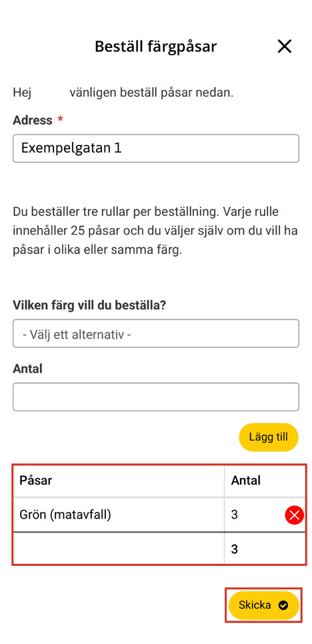This screenshot has height=644, width=312.
Task: Click the info paragraph about tre rullar
Action: pyautogui.click(x=155, y=231)
